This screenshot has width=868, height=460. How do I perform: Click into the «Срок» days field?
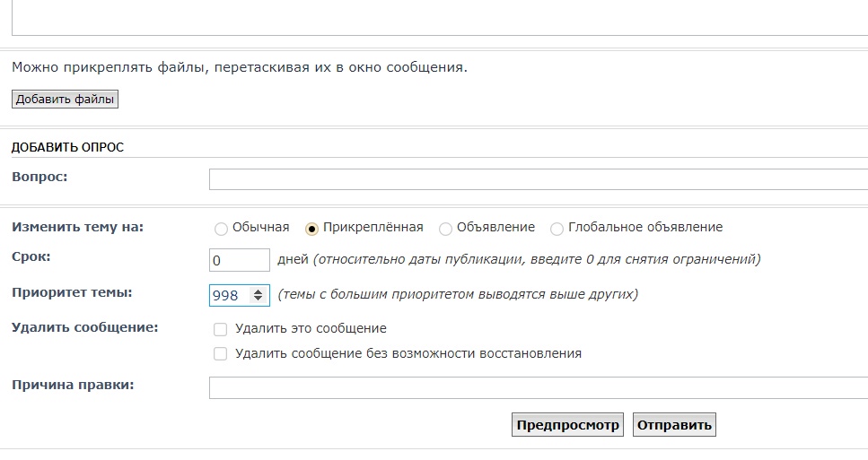click(x=239, y=260)
